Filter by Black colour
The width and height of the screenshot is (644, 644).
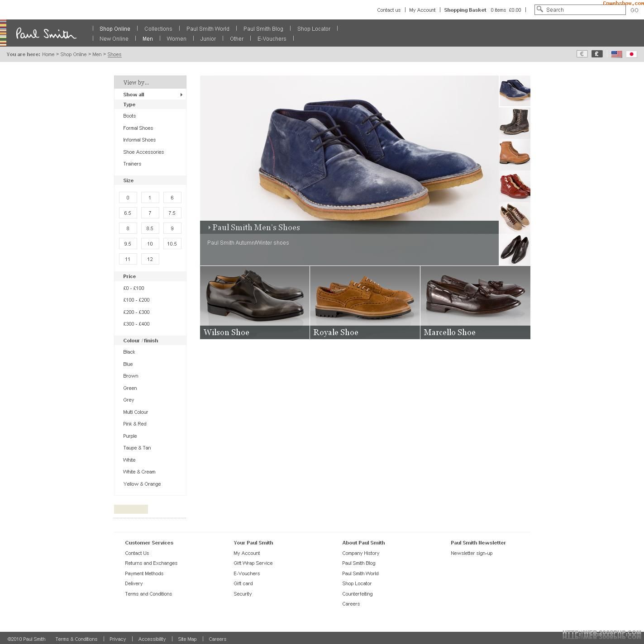129,352
